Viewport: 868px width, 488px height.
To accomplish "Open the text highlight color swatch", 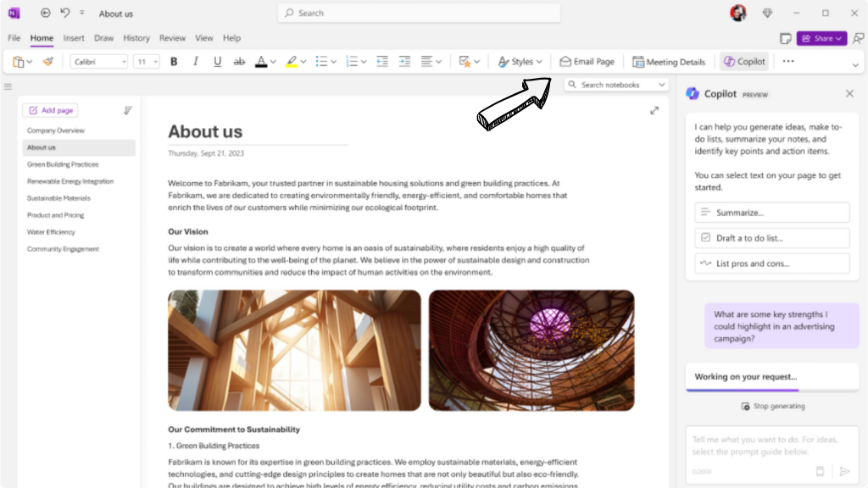I will pyautogui.click(x=292, y=61).
